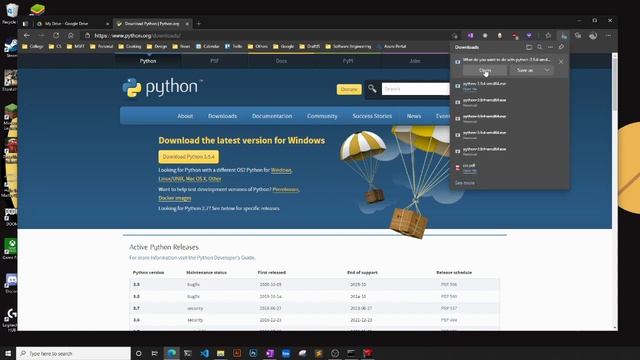Open Task View on the taskbar
Viewport: 640px width, 360px height.
155,353
